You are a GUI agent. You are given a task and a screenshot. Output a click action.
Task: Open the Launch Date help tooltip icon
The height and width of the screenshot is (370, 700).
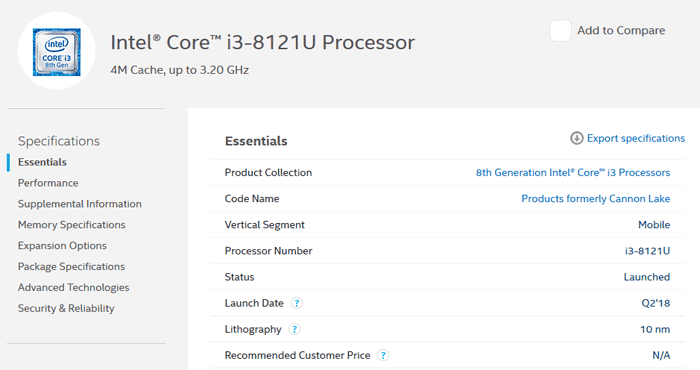[x=296, y=303]
